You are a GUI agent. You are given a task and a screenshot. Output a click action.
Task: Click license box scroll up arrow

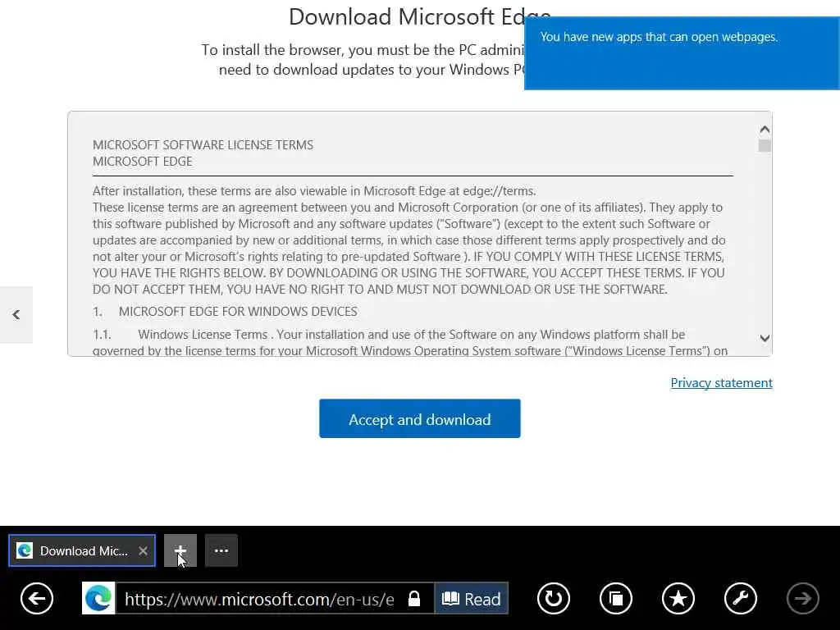pyautogui.click(x=765, y=129)
